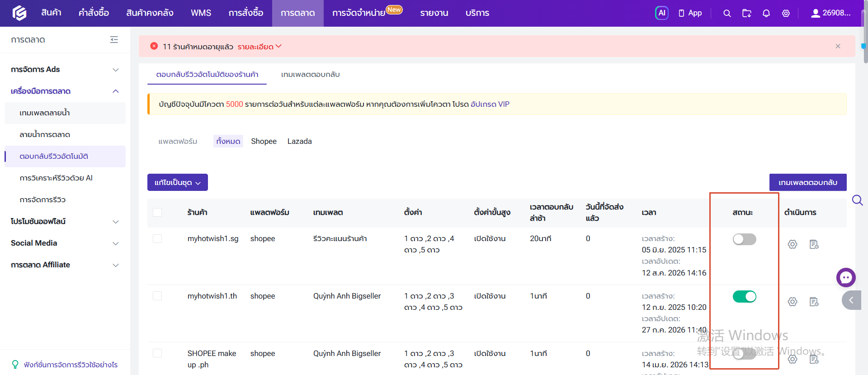Click the search icon in the top bar

click(x=727, y=13)
